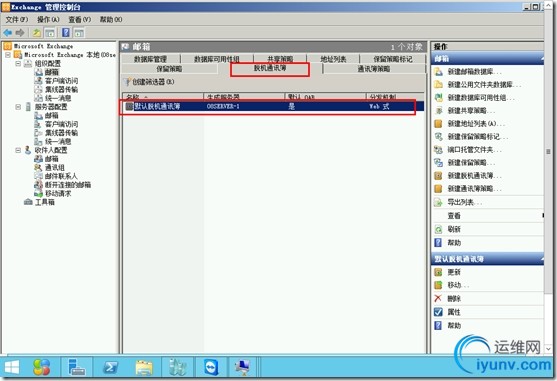Click the blue Help toolbar icon
557x381 pixels.
click(x=66, y=33)
